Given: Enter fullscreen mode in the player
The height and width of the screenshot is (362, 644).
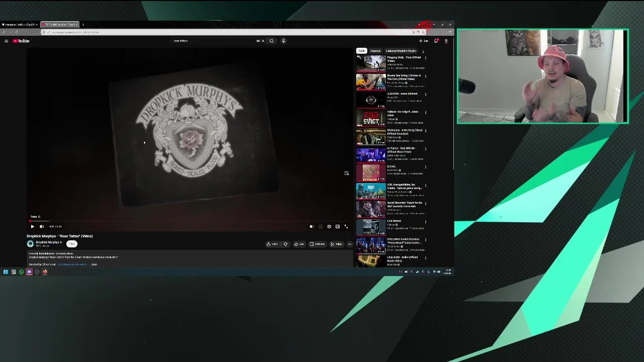Looking at the screenshot, I should 346,227.
